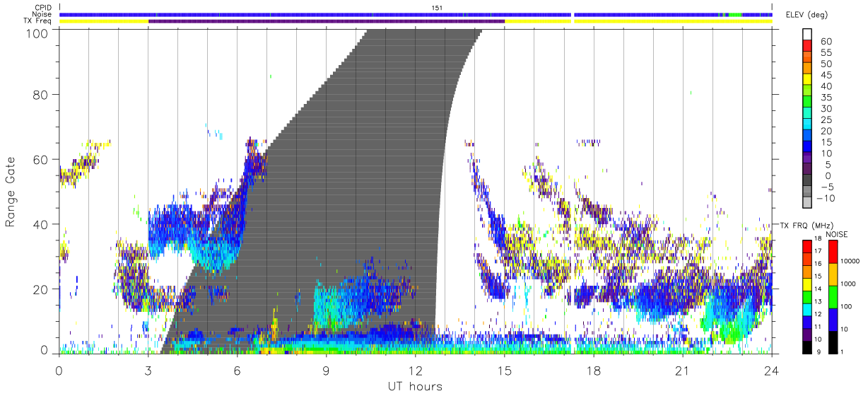Click TX FRQ colorbar label '13'
Viewport: 868px width, 401px height.
pyautogui.click(x=817, y=302)
